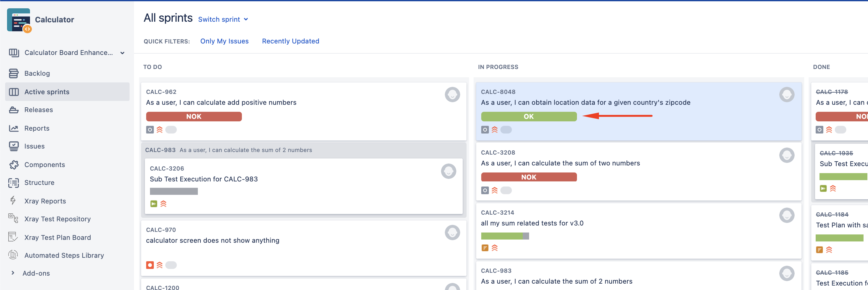Open the CALC-1200 card

pos(303,285)
